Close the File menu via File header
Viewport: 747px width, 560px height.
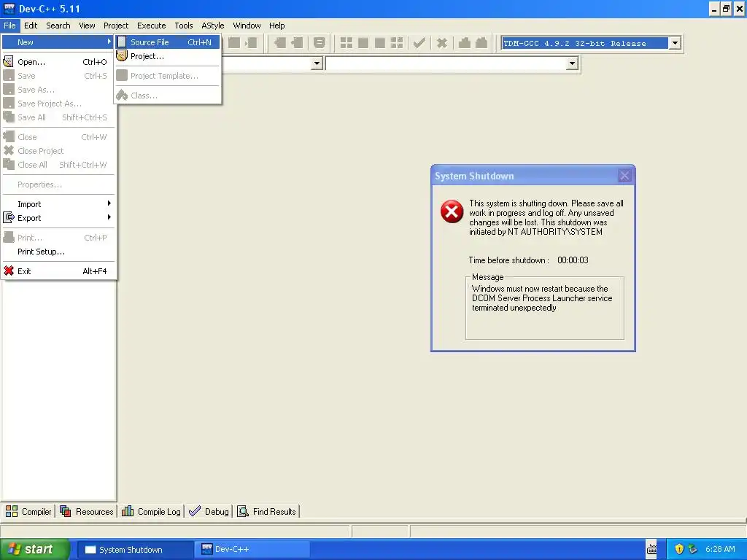pyautogui.click(x=9, y=26)
